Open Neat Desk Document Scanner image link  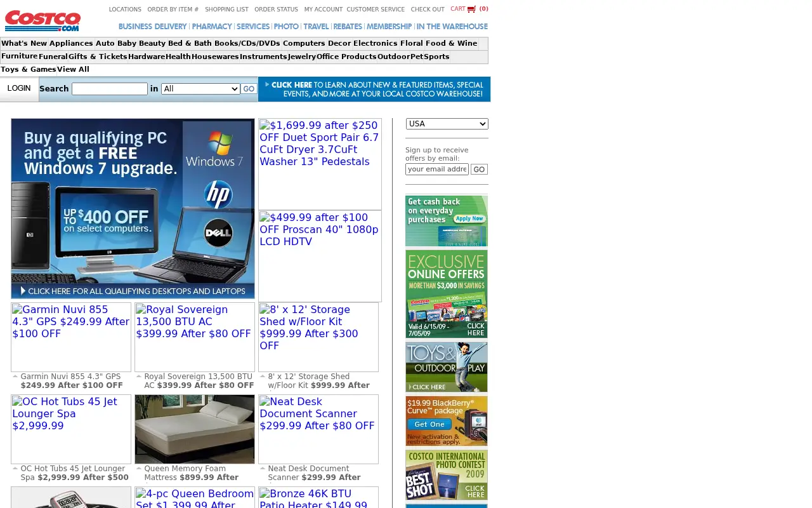click(318, 429)
